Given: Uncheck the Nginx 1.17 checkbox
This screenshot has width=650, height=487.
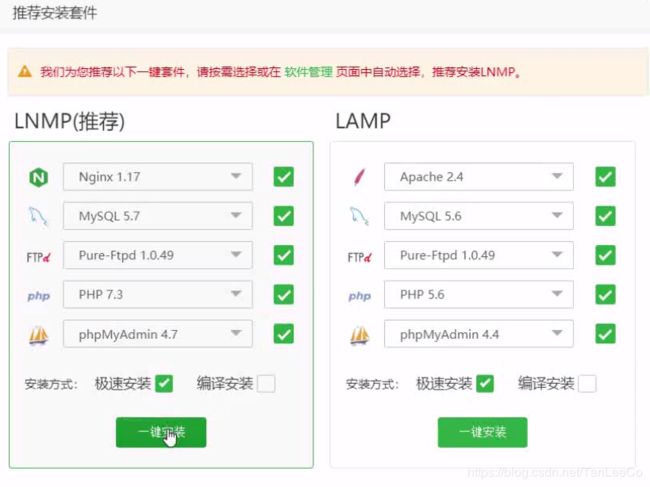Looking at the screenshot, I should pyautogui.click(x=284, y=177).
